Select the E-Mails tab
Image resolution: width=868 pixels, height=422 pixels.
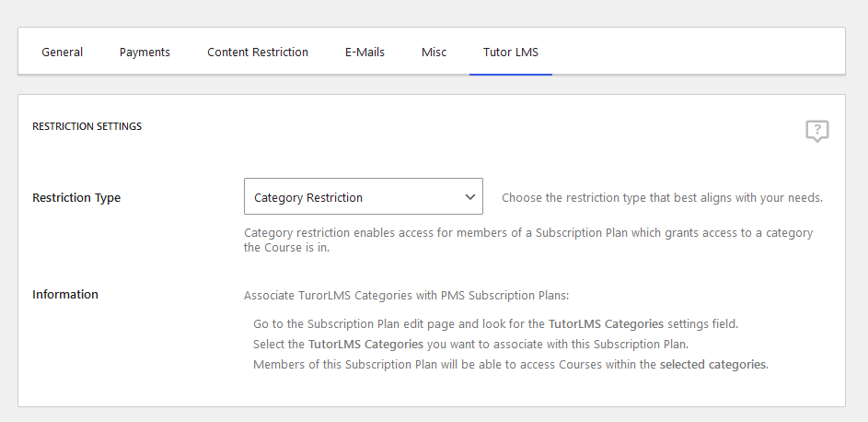(x=365, y=52)
